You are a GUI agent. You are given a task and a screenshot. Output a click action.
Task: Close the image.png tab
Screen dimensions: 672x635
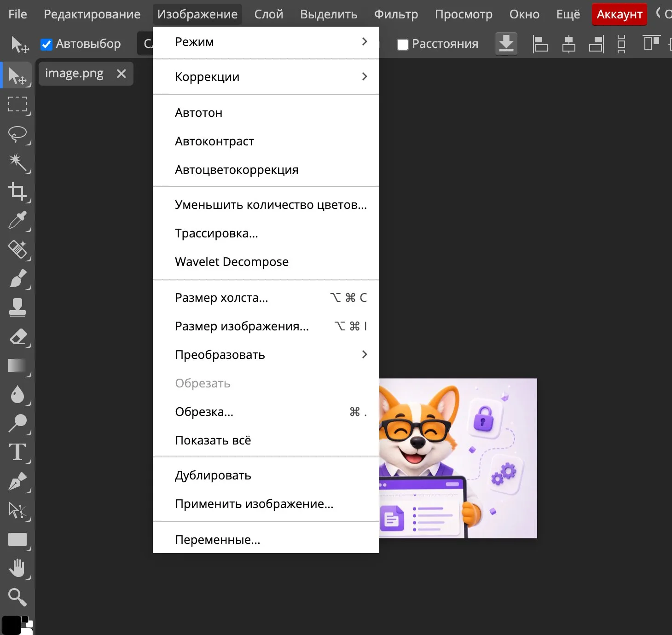coord(122,74)
